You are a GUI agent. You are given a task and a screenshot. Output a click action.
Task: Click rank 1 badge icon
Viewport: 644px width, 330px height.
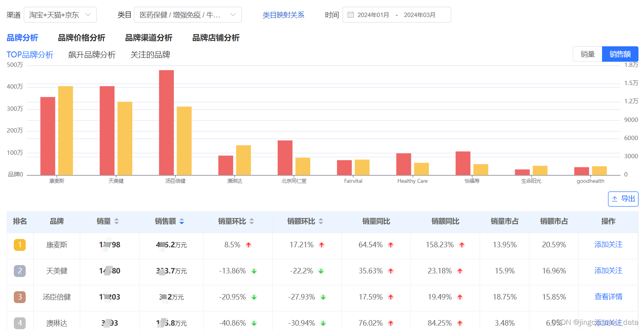[x=20, y=245]
